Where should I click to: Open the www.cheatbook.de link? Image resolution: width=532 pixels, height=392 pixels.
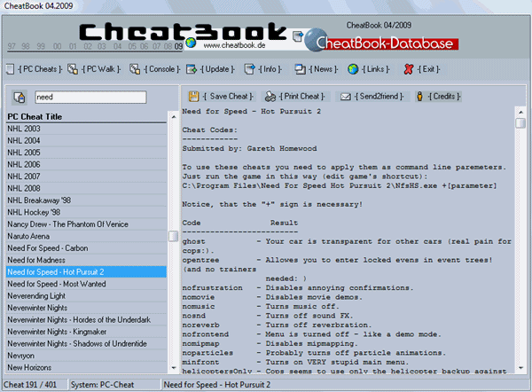coord(234,45)
